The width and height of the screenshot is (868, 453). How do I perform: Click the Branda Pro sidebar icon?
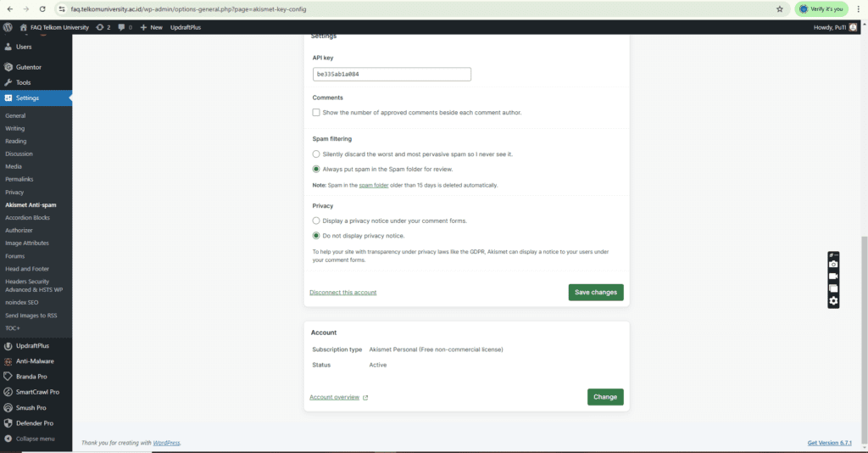coord(8,377)
